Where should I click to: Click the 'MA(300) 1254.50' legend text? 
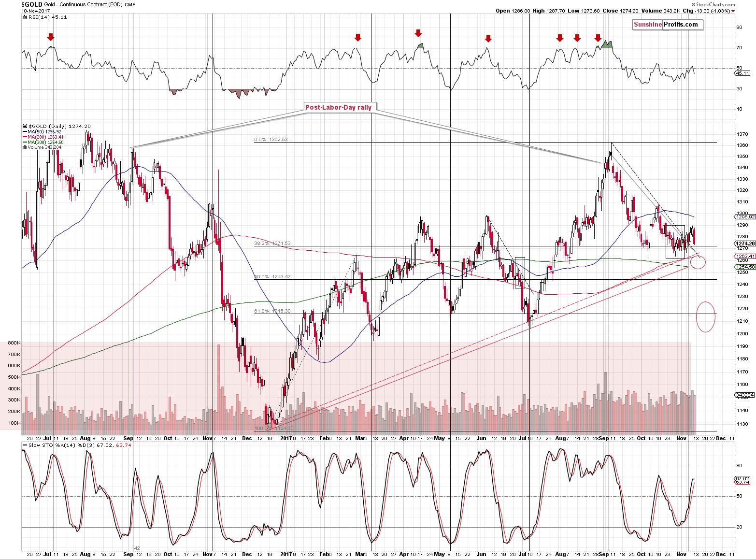(45, 143)
